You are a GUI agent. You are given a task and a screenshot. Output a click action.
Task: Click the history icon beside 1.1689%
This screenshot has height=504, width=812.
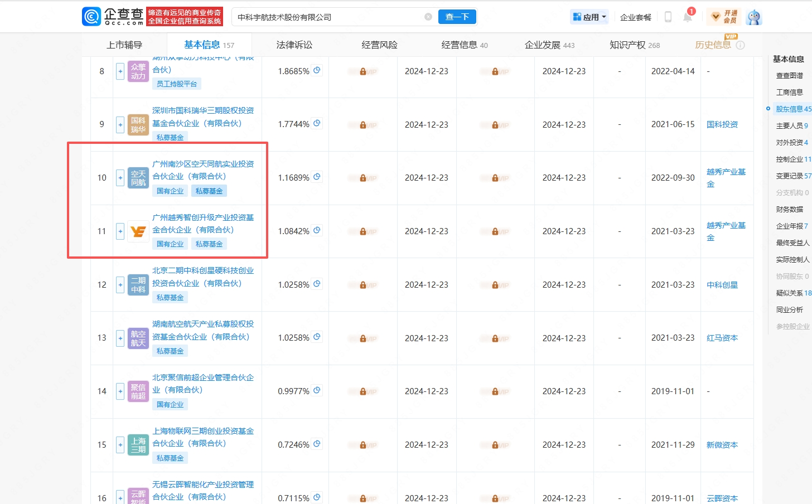pyautogui.click(x=317, y=177)
